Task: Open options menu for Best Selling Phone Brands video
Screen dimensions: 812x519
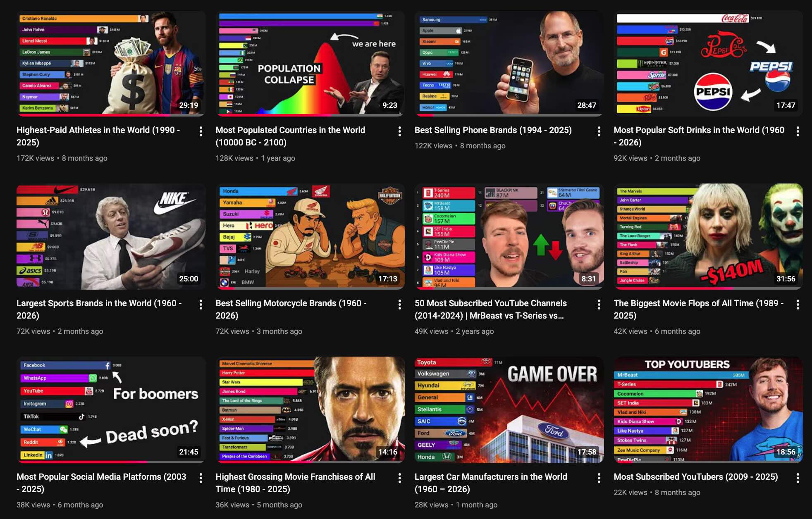Action: point(599,131)
